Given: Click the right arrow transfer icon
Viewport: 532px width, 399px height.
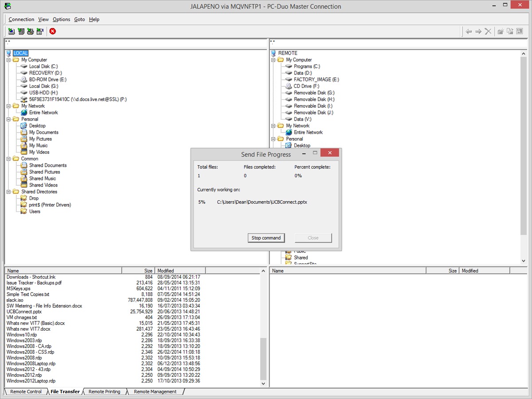Looking at the screenshot, I should 478,31.
